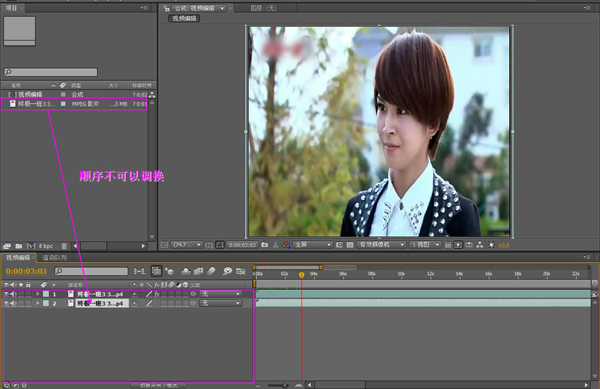Hide layer 2 video with eye icon
Screen dimensions: 600x389
[7, 303]
